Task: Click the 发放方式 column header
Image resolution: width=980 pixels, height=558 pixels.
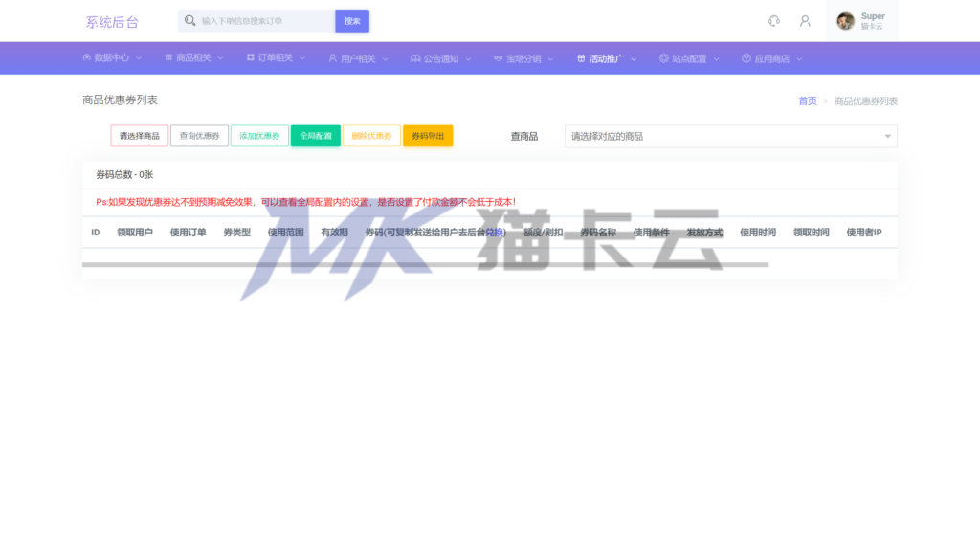Action: [704, 233]
